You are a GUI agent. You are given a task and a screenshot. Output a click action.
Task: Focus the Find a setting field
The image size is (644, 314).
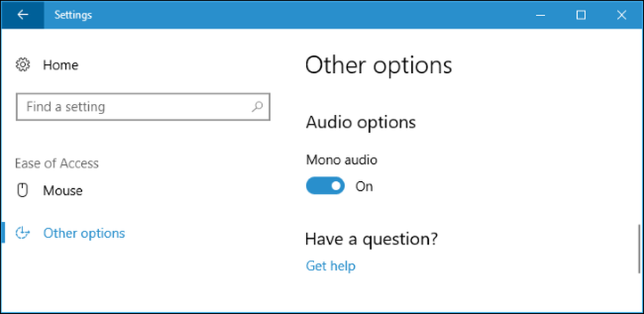[x=143, y=107]
